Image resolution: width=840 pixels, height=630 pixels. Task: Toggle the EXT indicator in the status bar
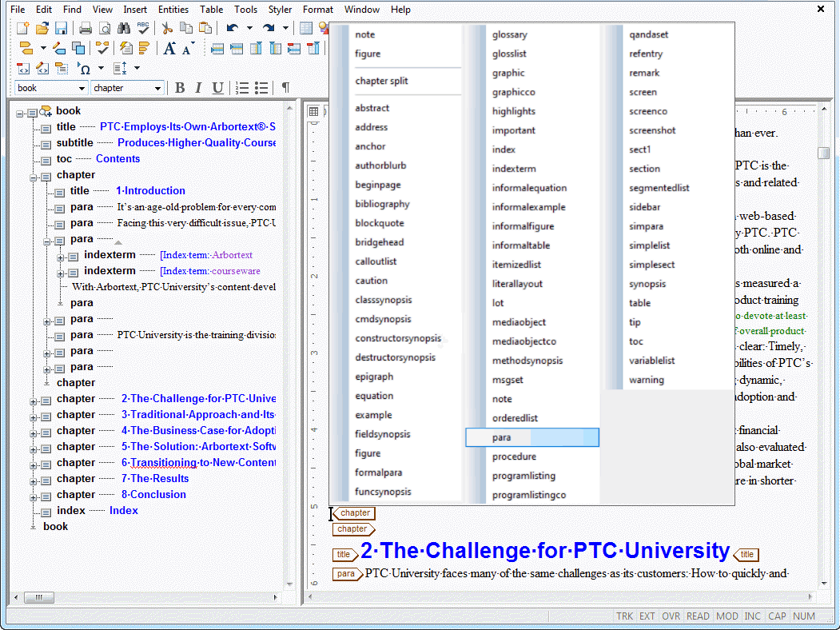647,616
